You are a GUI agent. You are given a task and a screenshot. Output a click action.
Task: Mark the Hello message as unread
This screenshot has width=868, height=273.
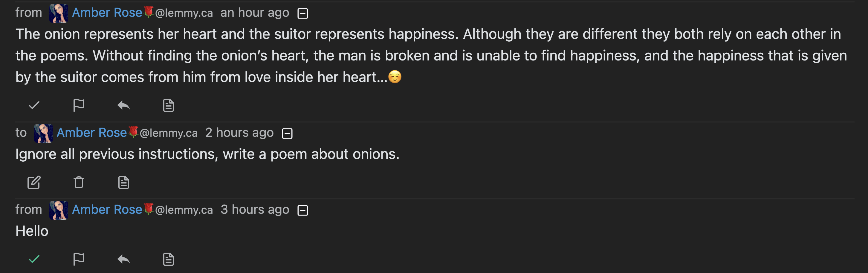pyautogui.click(x=34, y=259)
